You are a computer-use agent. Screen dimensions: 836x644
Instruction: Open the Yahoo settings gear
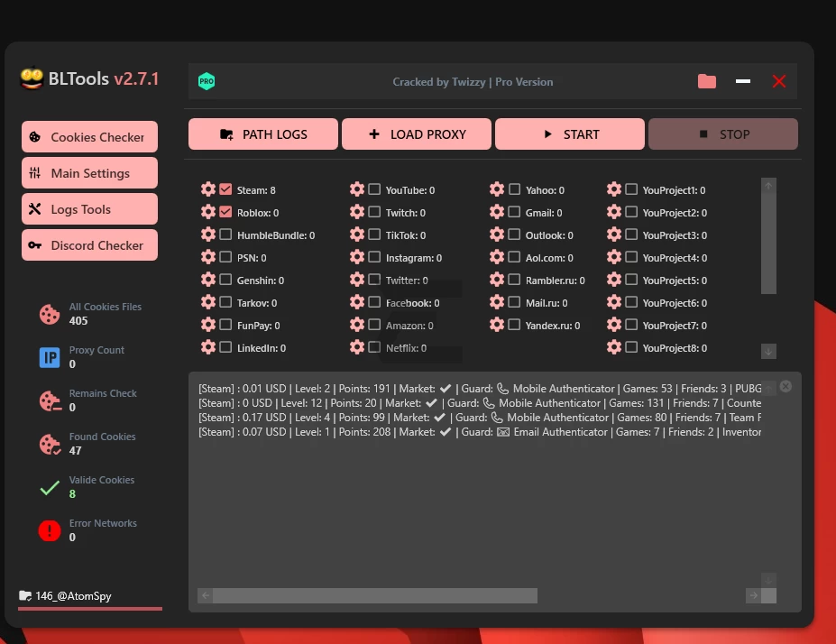pos(496,189)
